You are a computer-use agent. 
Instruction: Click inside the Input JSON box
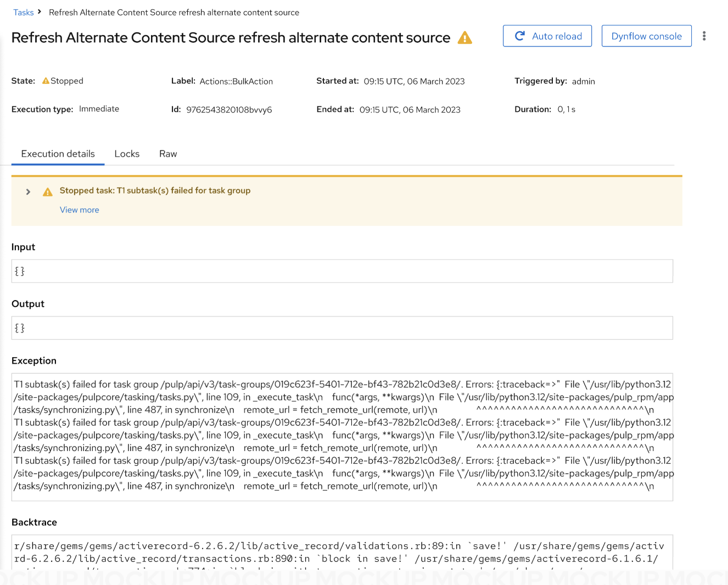(341, 271)
